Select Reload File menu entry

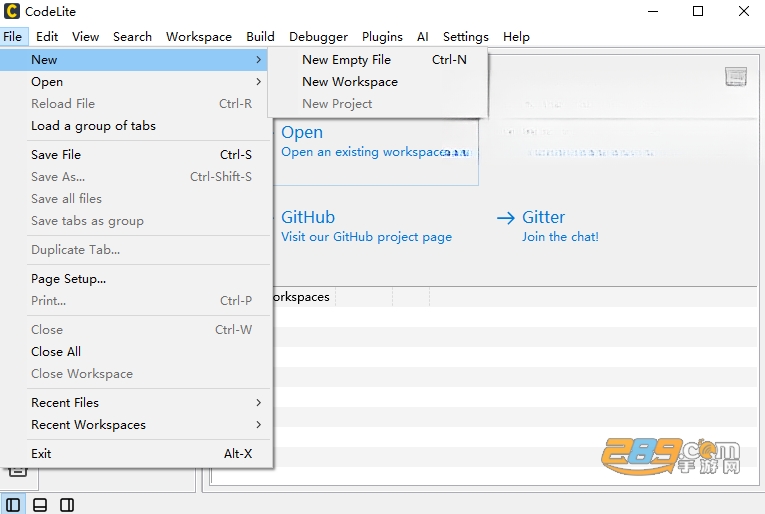coord(136,103)
